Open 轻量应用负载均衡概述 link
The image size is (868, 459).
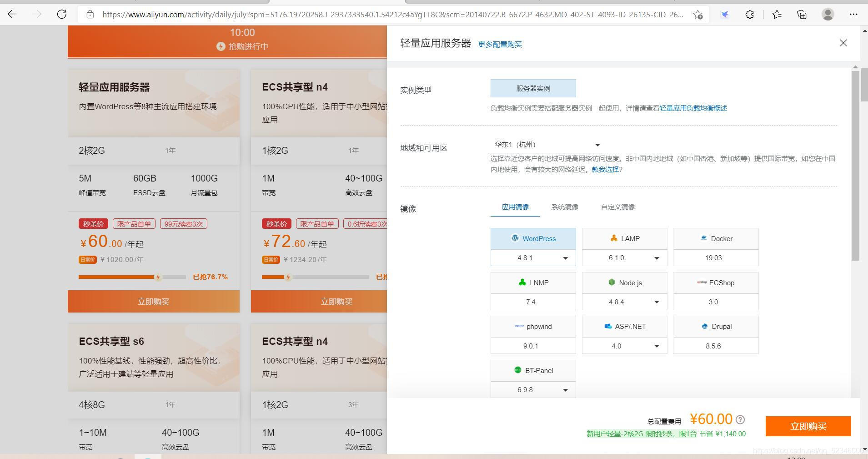coord(693,108)
